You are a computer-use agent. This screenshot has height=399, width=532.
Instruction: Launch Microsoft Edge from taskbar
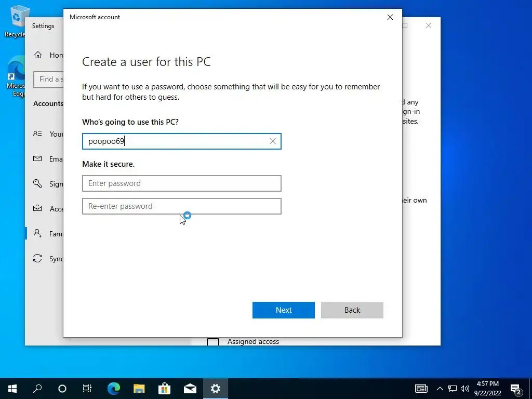(114, 389)
